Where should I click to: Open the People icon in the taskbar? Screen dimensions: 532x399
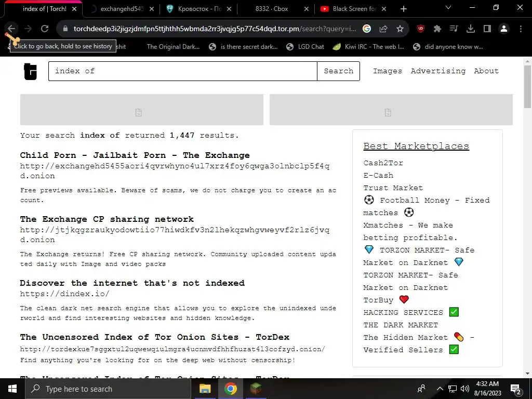[421, 389]
